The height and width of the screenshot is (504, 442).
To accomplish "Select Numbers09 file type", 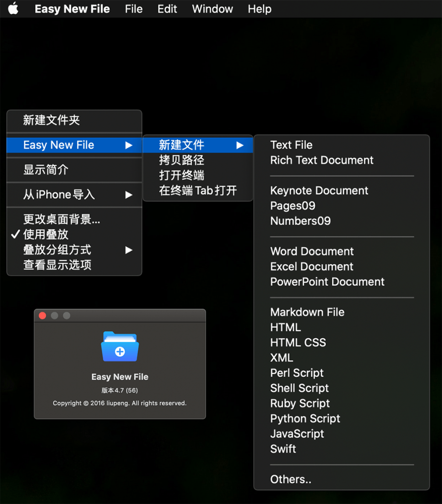I will 342,221.
